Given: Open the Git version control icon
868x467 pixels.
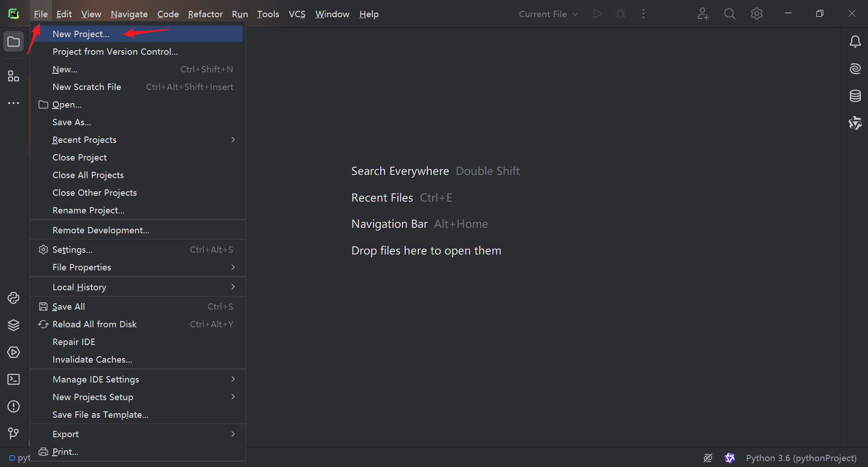Looking at the screenshot, I should [14, 434].
